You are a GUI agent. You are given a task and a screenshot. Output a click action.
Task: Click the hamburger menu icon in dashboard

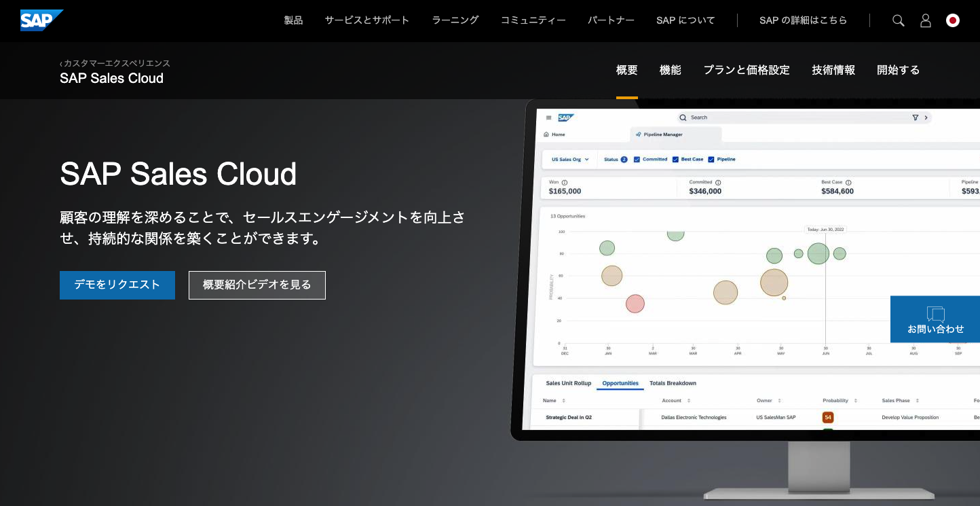(x=548, y=118)
